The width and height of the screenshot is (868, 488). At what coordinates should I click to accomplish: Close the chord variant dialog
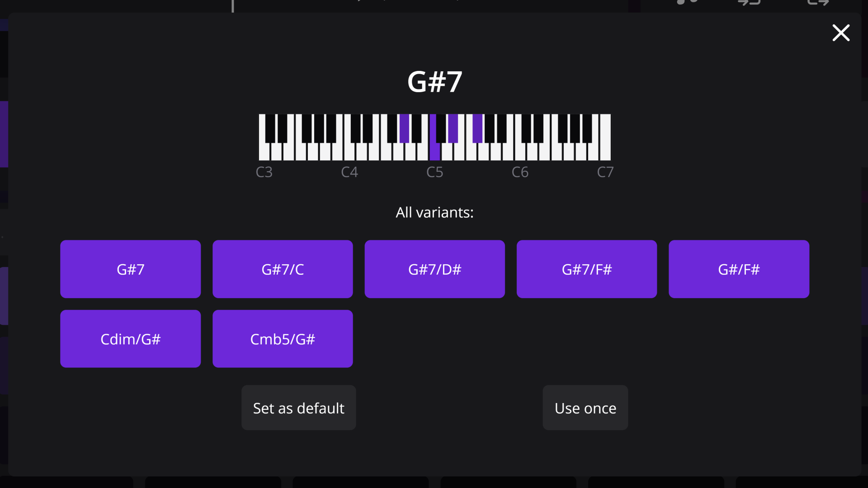(x=841, y=33)
